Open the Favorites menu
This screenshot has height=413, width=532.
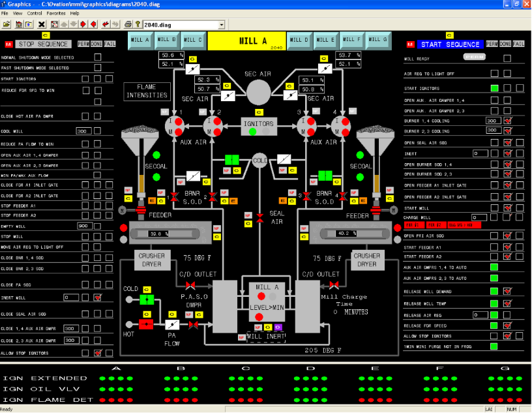[x=55, y=13]
